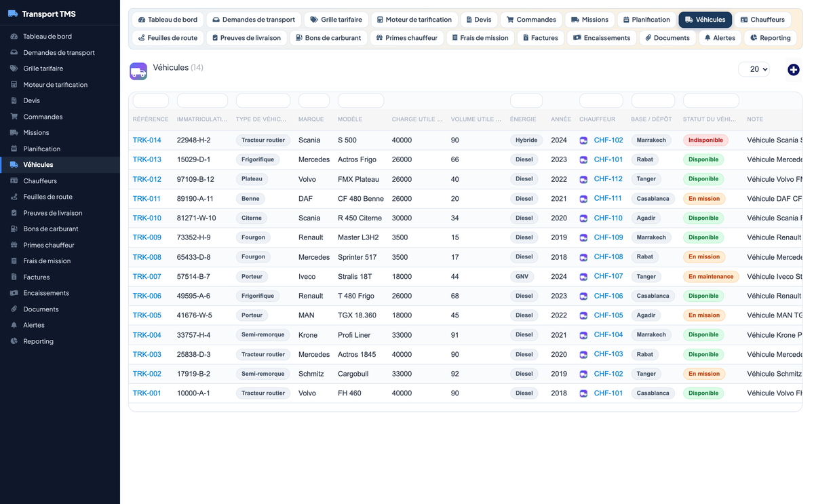
Task: Click the Véhicules page header truck icon
Action: [138, 71]
